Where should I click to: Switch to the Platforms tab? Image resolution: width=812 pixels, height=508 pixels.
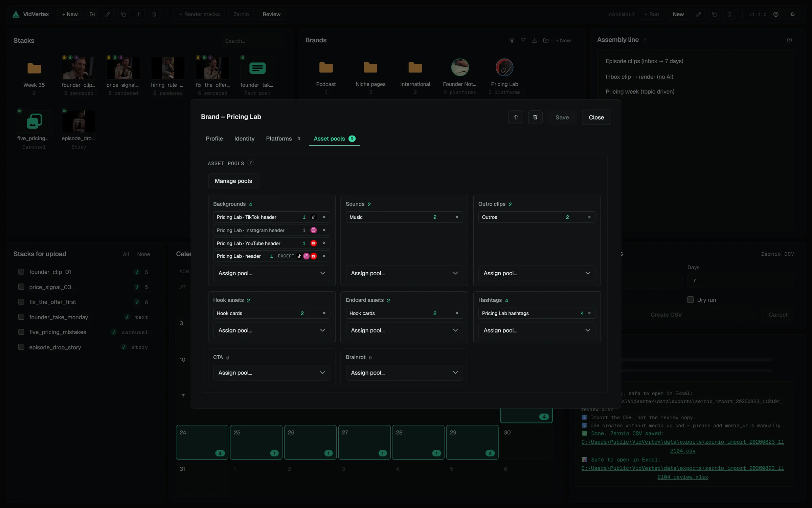pos(283,139)
